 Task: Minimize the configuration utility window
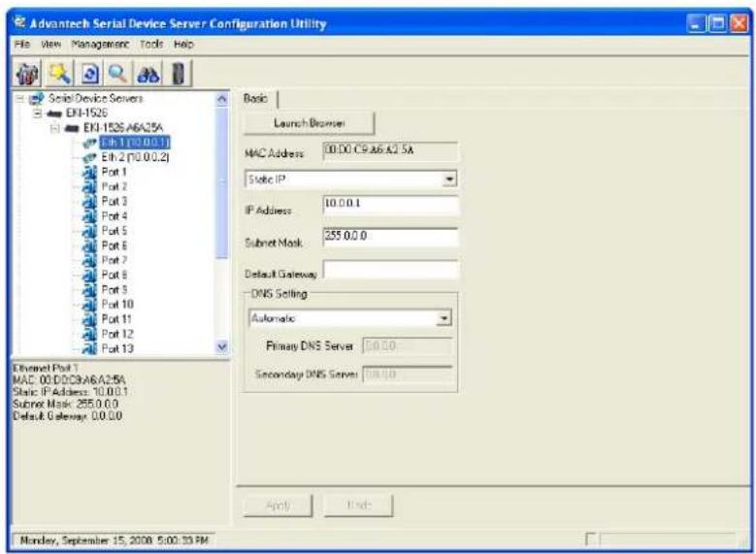pos(696,23)
